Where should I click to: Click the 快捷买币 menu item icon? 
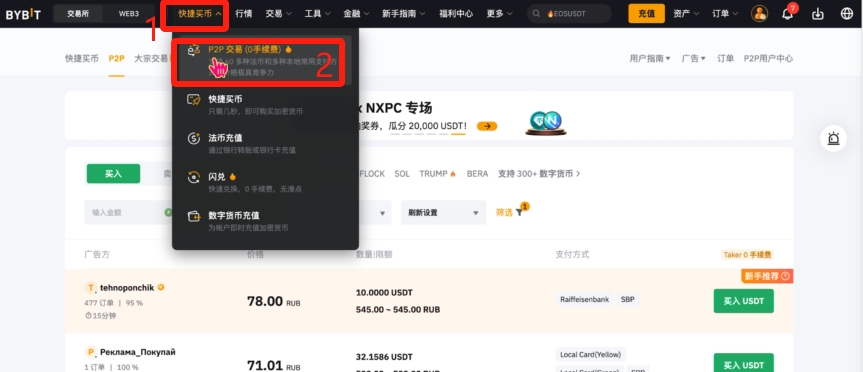pyautogui.click(x=193, y=100)
